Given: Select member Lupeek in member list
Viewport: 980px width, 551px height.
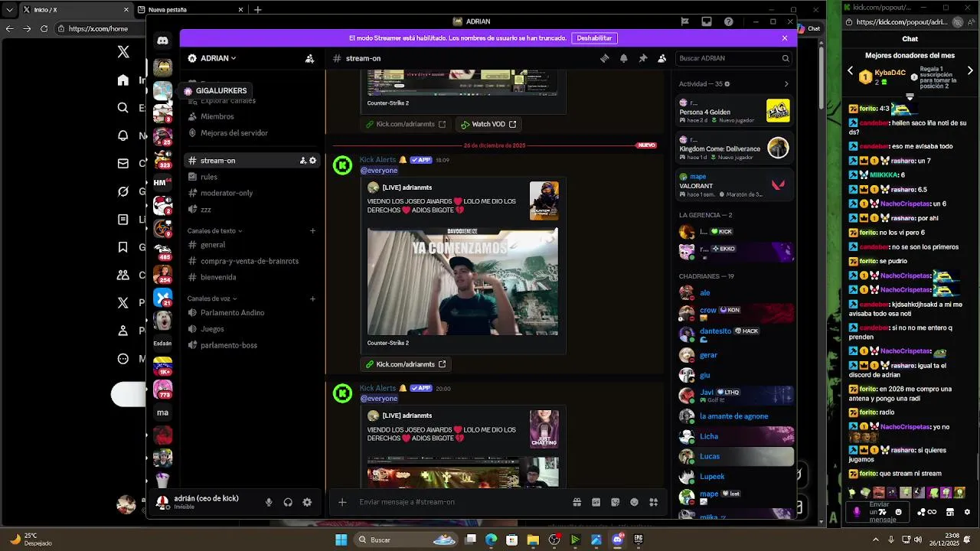Looking at the screenshot, I should click(734, 476).
